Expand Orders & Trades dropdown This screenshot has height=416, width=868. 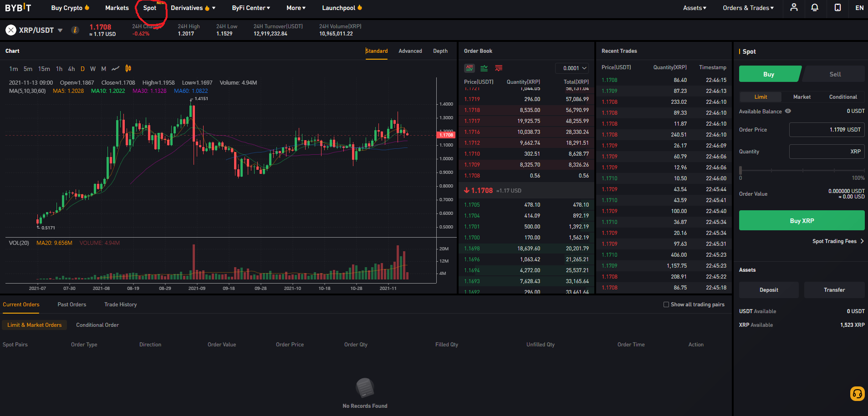click(x=748, y=8)
